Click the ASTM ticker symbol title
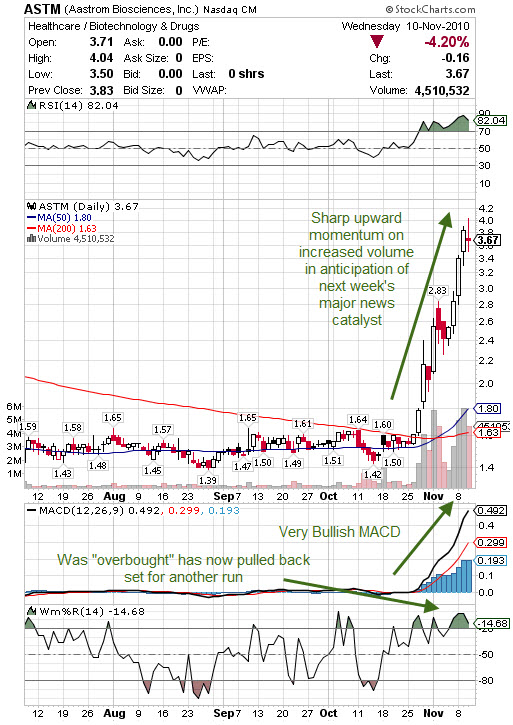513x725 pixels. click(43, 8)
